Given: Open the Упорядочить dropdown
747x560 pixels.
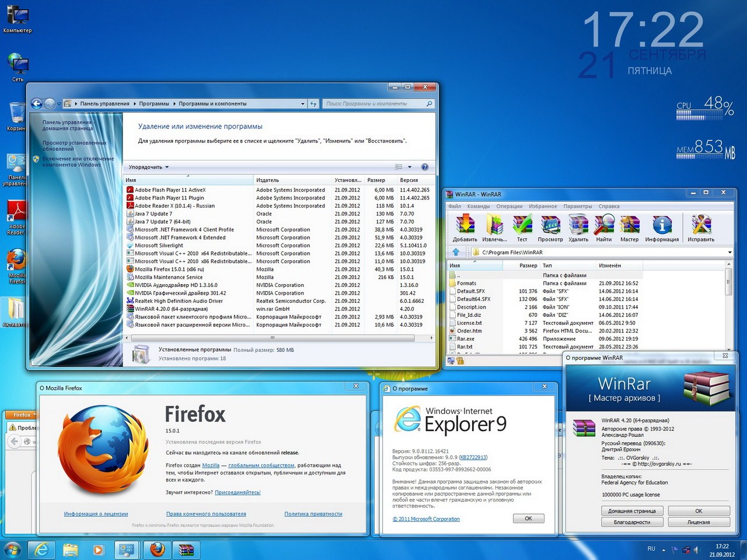Looking at the screenshot, I should click(149, 167).
